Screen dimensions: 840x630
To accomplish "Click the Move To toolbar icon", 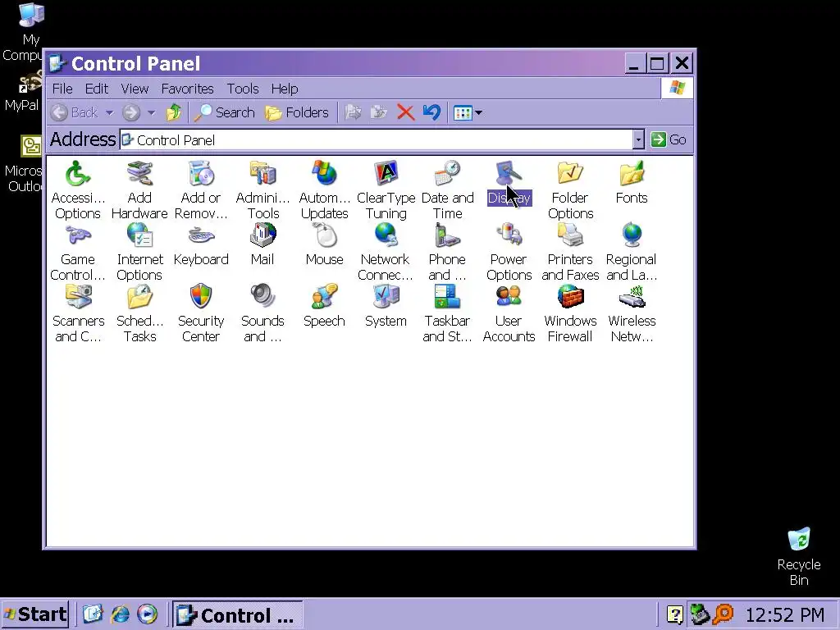I will click(x=353, y=112).
